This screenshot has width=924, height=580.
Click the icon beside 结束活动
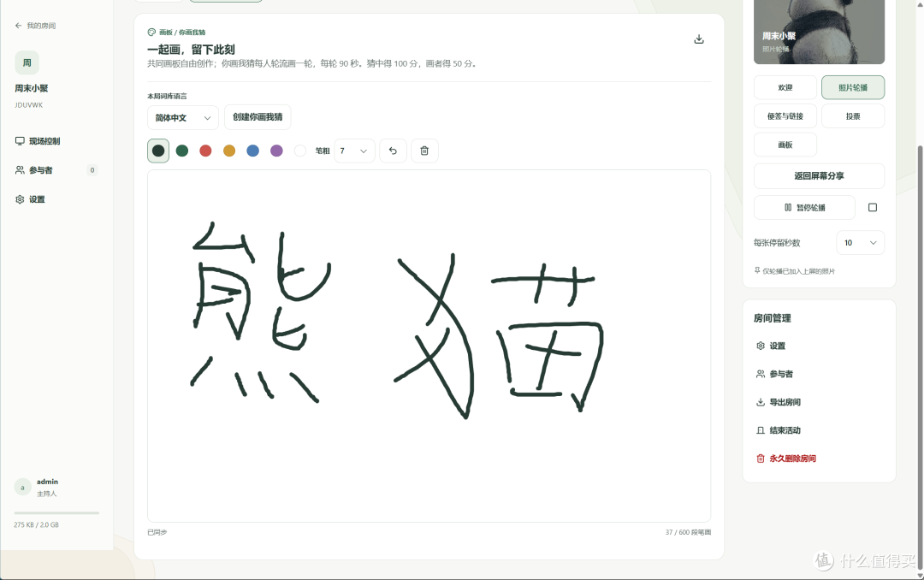pyautogui.click(x=761, y=430)
